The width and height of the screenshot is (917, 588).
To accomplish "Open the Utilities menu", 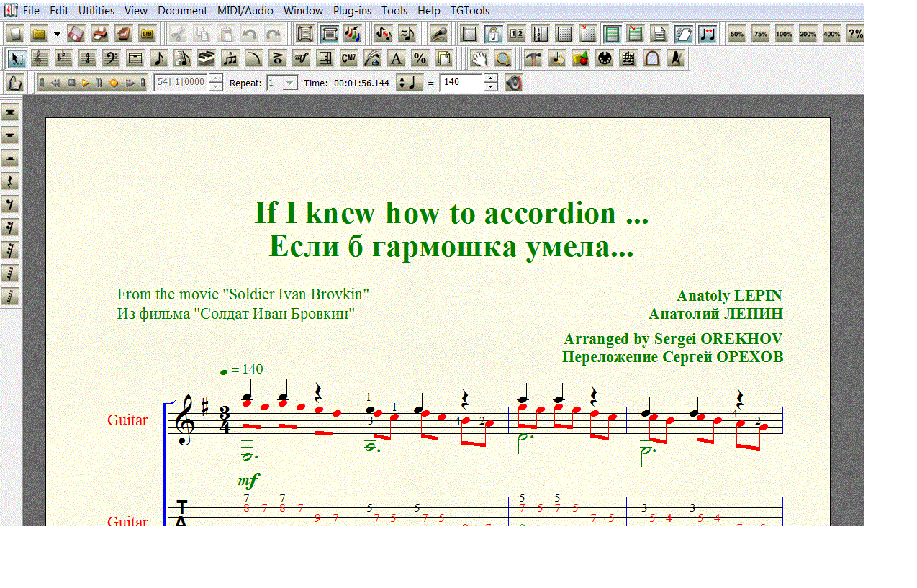I will point(96,11).
